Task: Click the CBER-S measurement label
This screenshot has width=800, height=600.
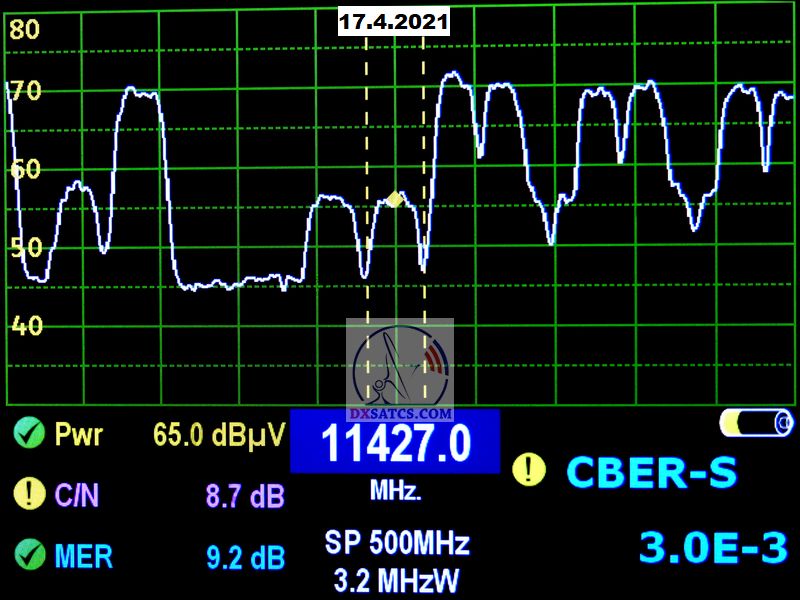Action: (x=651, y=470)
